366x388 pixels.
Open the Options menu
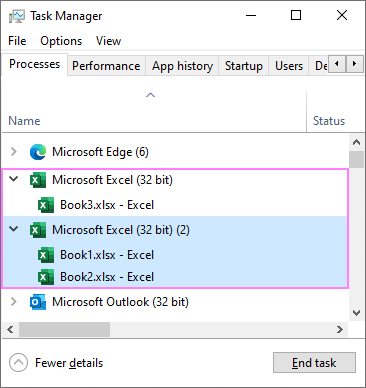[x=61, y=41]
